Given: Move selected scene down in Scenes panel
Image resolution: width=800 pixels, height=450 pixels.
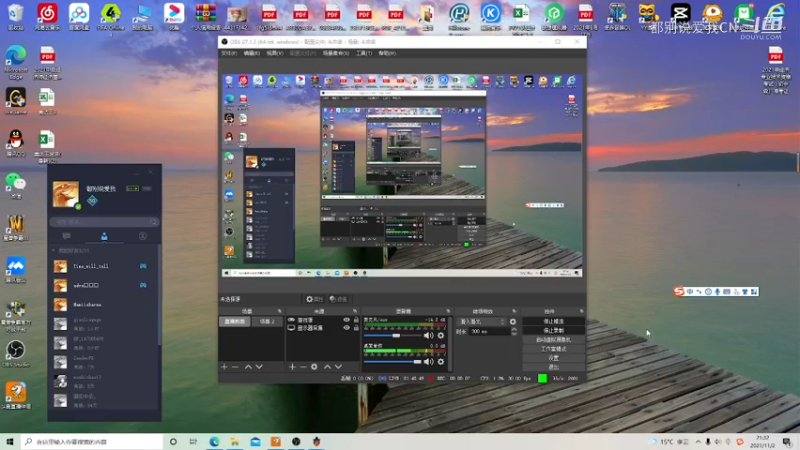Looking at the screenshot, I should pyautogui.click(x=259, y=367).
